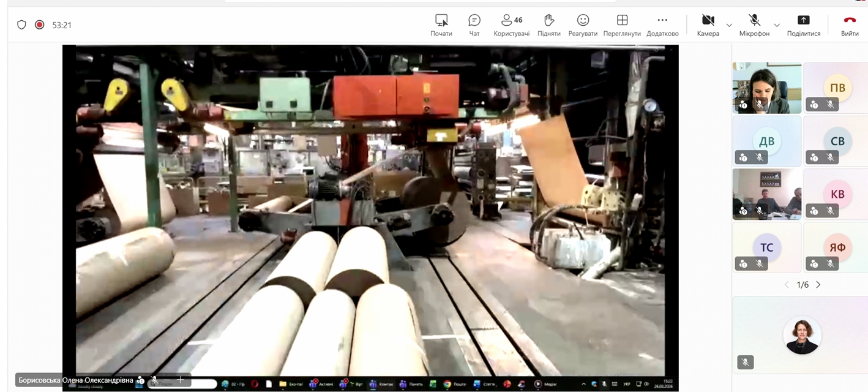Image resolution: width=868 pixels, height=392 pixels.
Task: Click the shield security icon
Action: 21,25
